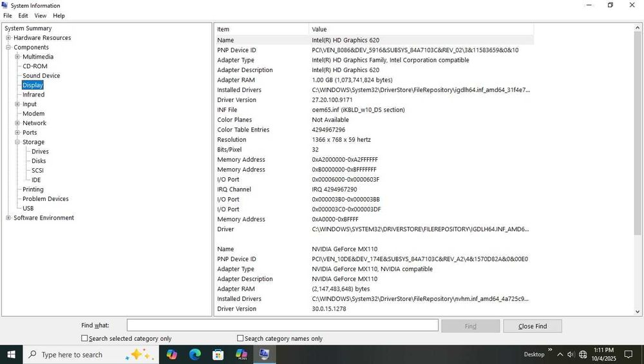The height and width of the screenshot is (364, 644).
Task: Expand the Network node
Action: [17, 123]
